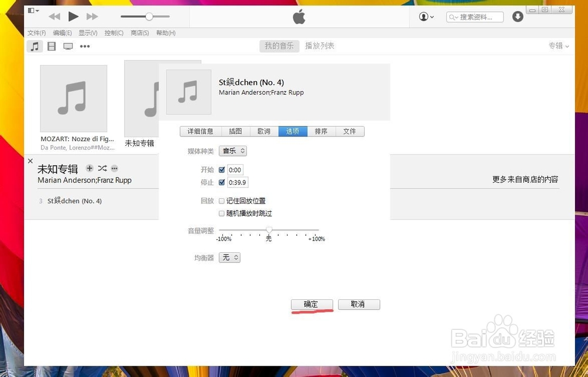This screenshot has width=588, height=377.
Task: Toggle the 停止 time checkbox
Action: pyautogui.click(x=222, y=182)
